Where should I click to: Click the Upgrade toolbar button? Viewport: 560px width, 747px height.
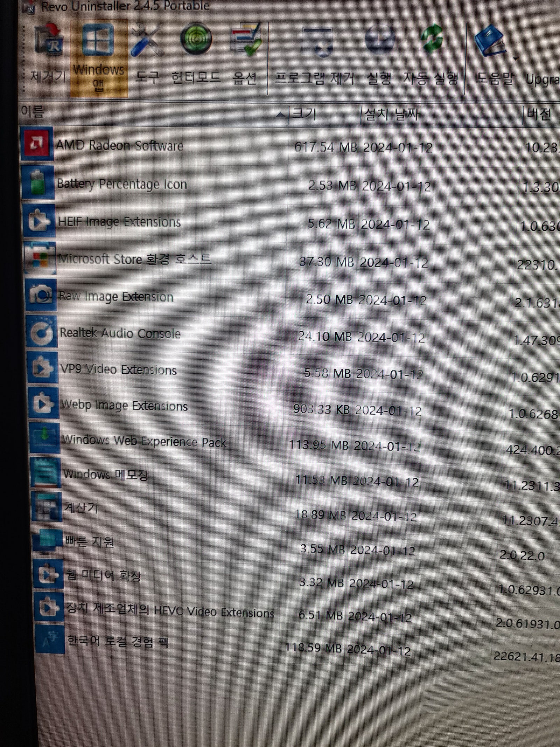(x=542, y=80)
